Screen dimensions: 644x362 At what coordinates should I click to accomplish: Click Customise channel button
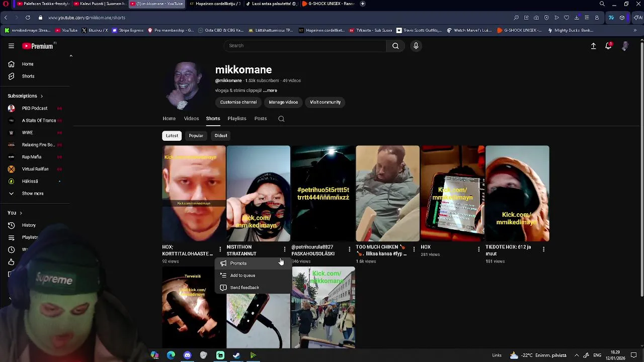tap(238, 102)
